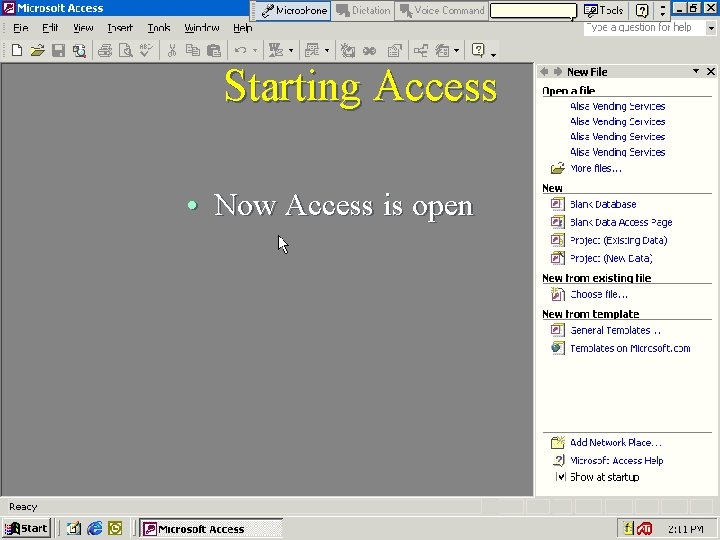Click the ATI icon in system tray

645,529
